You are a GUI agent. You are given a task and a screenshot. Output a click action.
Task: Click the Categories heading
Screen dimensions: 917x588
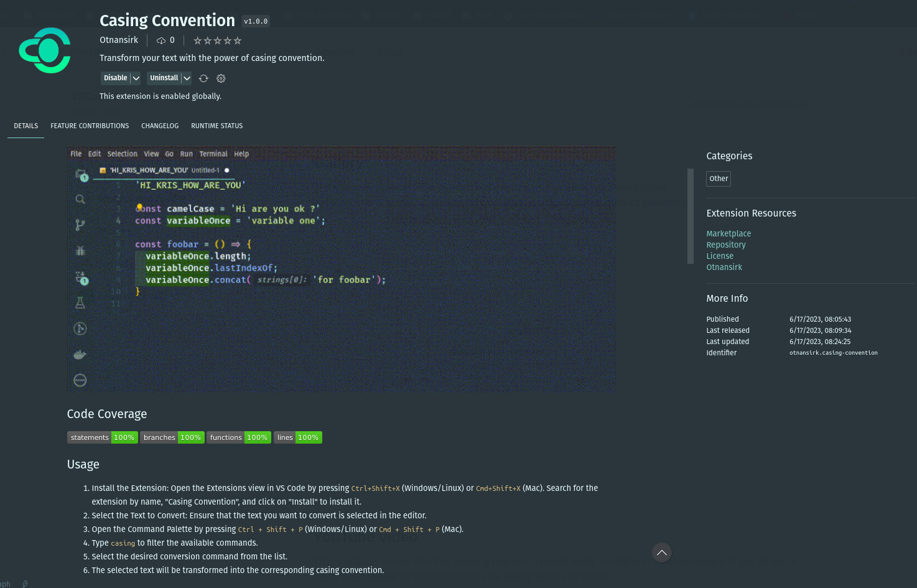click(x=729, y=156)
